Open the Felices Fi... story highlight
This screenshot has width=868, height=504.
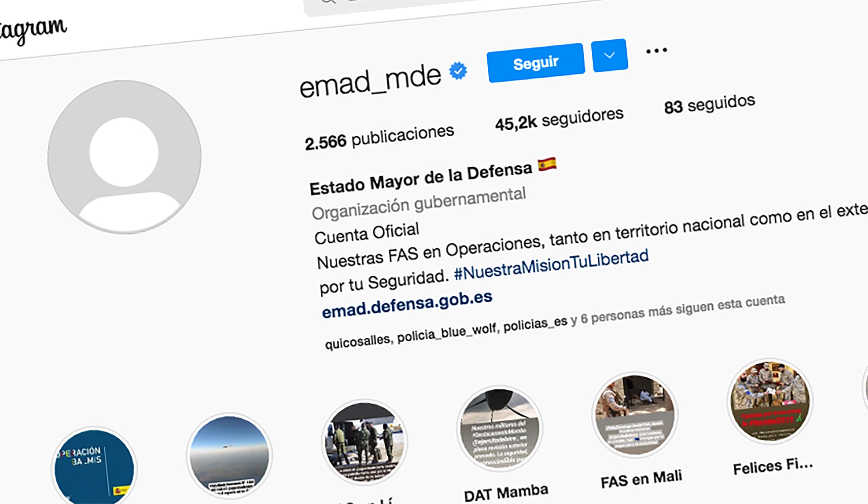click(x=770, y=401)
